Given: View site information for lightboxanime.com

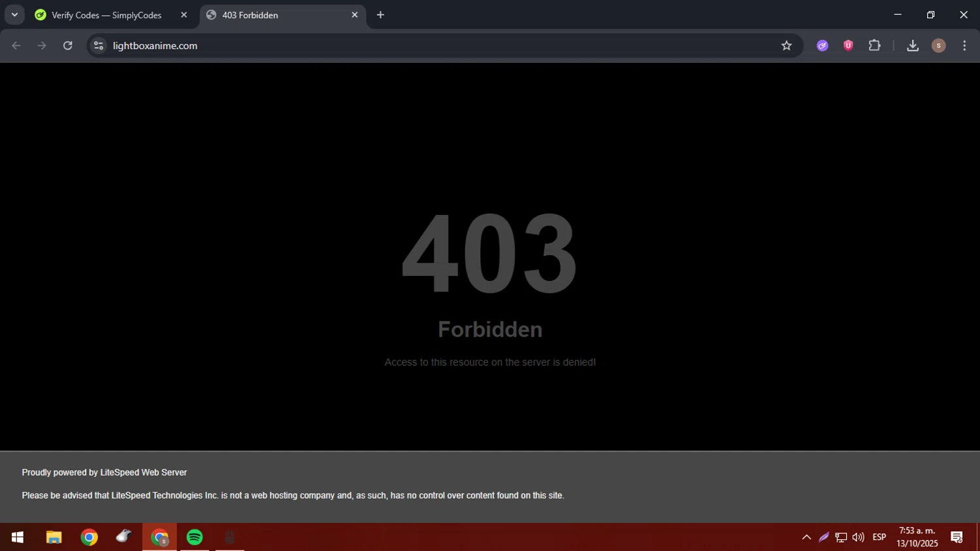Looking at the screenshot, I should coord(99,46).
